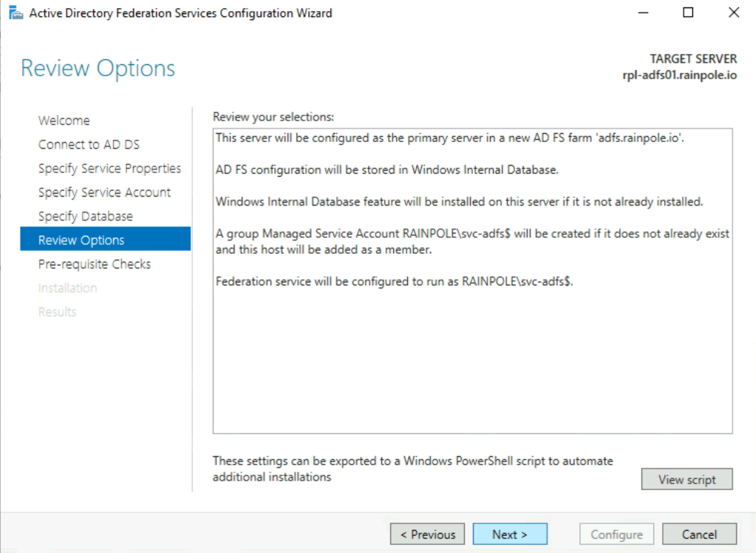The width and height of the screenshot is (756, 553).
Task: Minimize the configuration wizard window
Action: [643, 13]
